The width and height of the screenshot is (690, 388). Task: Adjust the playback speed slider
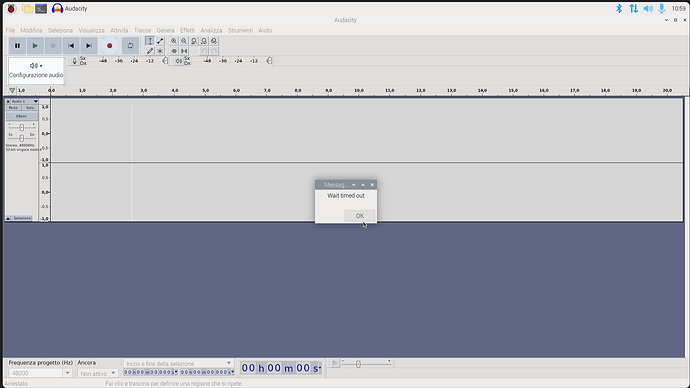pos(358,364)
